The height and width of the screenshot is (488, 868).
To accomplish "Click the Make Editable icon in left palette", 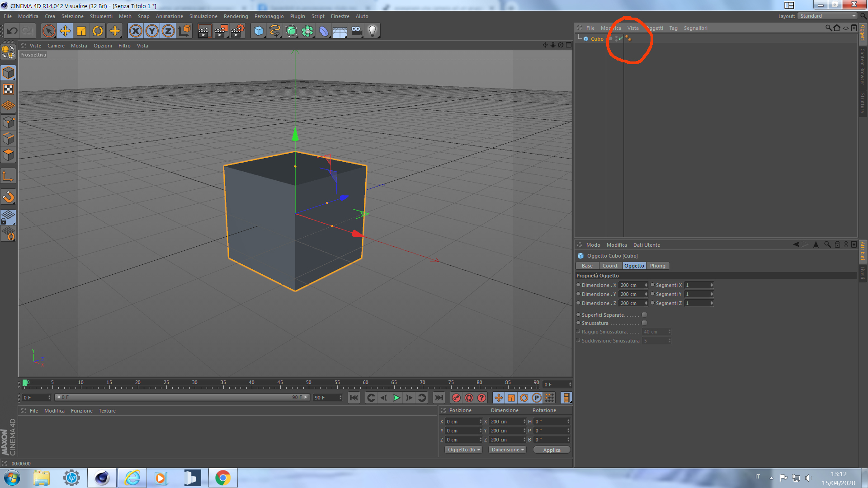I will click(x=8, y=52).
